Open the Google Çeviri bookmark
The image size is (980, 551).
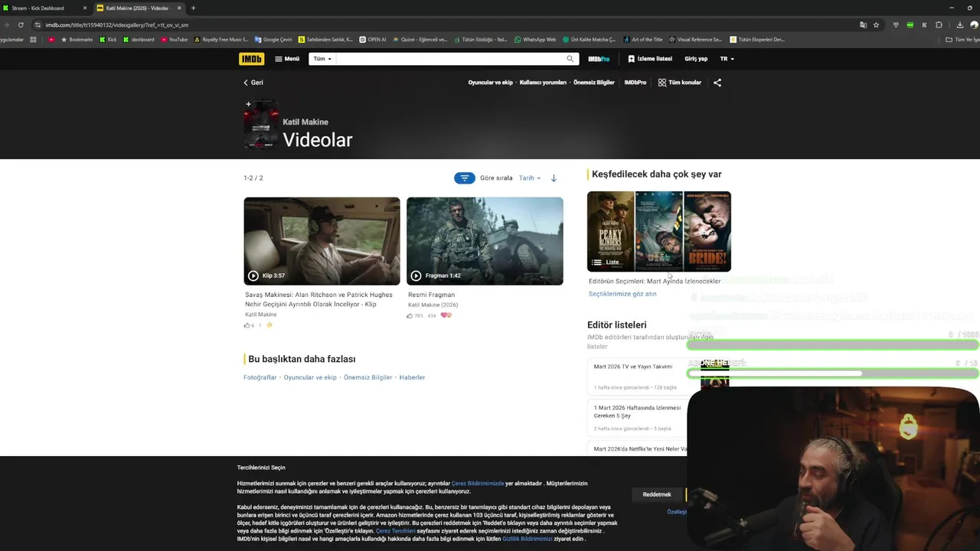(x=273, y=40)
